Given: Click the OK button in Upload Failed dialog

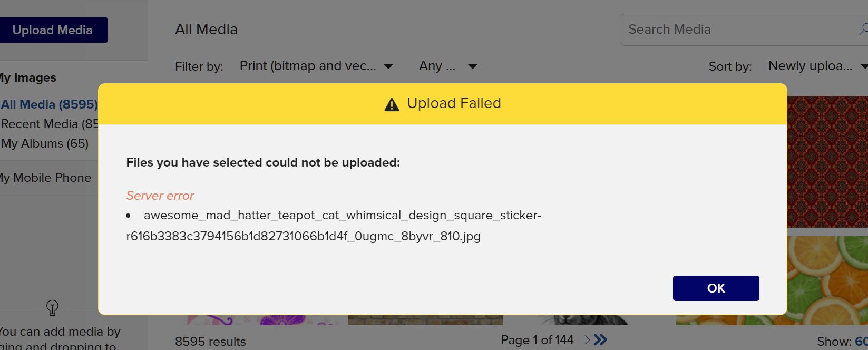Looking at the screenshot, I should point(716,288).
